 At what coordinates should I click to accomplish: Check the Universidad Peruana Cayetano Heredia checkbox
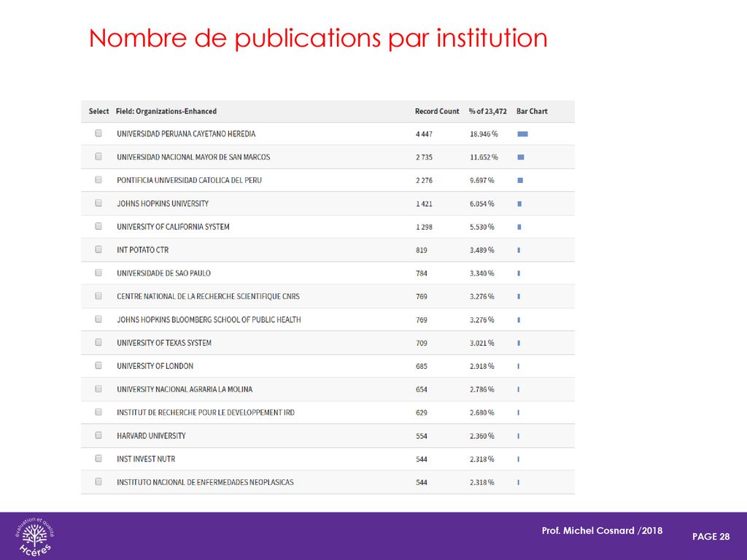click(98, 133)
